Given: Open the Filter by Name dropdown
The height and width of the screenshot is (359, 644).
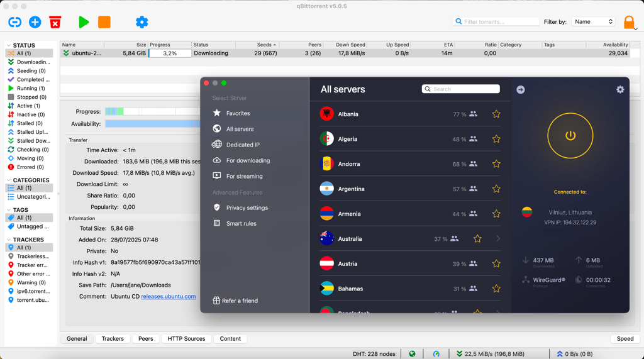Looking at the screenshot, I should click(x=593, y=22).
